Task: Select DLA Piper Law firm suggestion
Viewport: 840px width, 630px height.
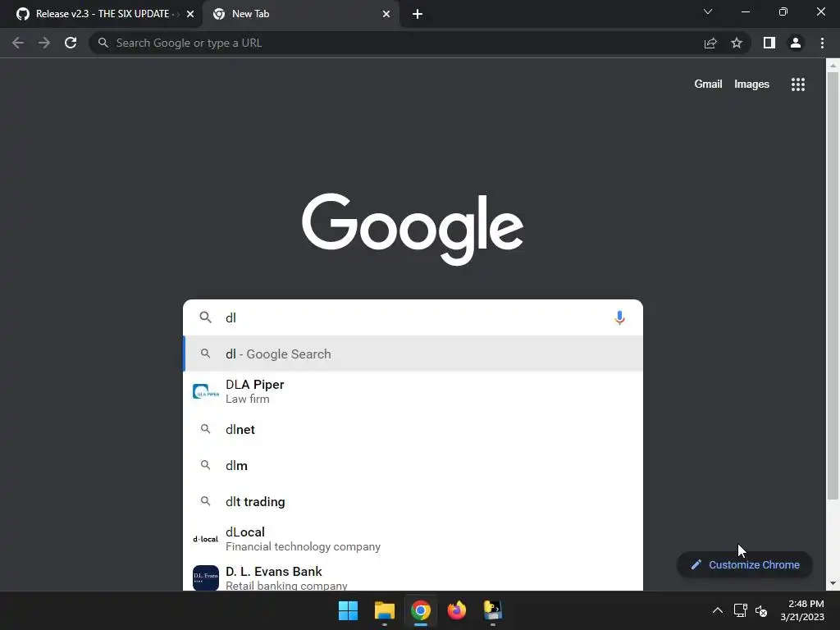Action: (x=413, y=391)
